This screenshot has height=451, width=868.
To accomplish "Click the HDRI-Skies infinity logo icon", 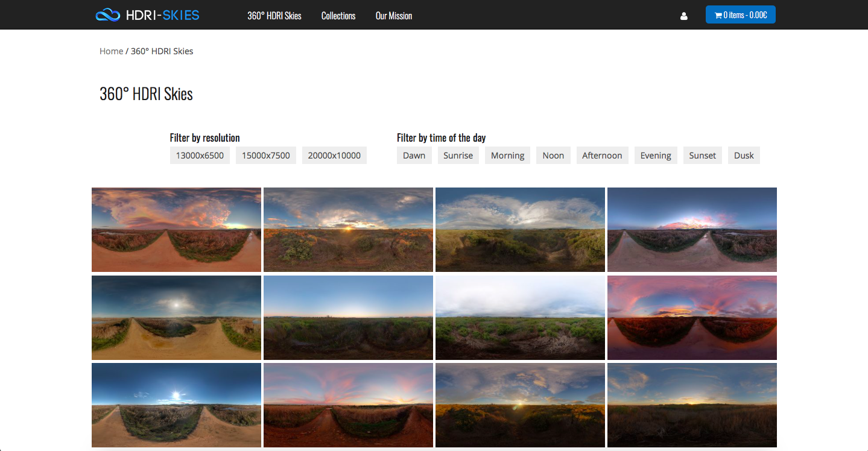I will click(x=108, y=15).
